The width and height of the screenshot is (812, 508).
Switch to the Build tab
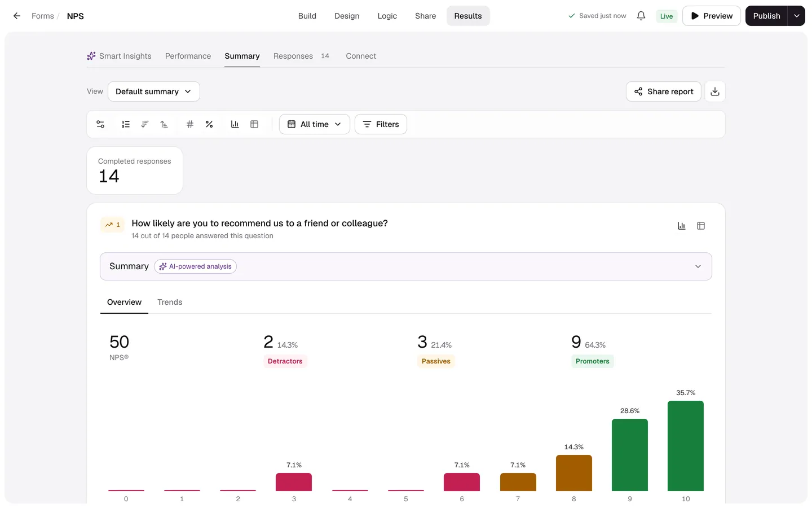307,16
